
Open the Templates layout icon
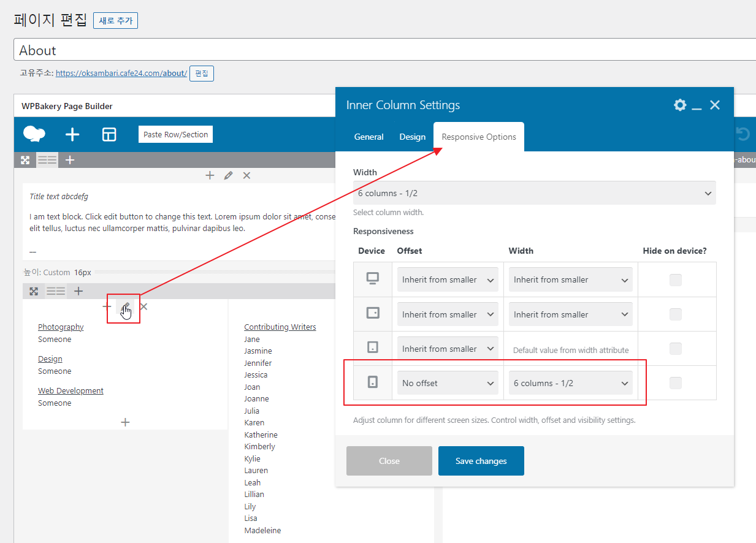click(109, 134)
